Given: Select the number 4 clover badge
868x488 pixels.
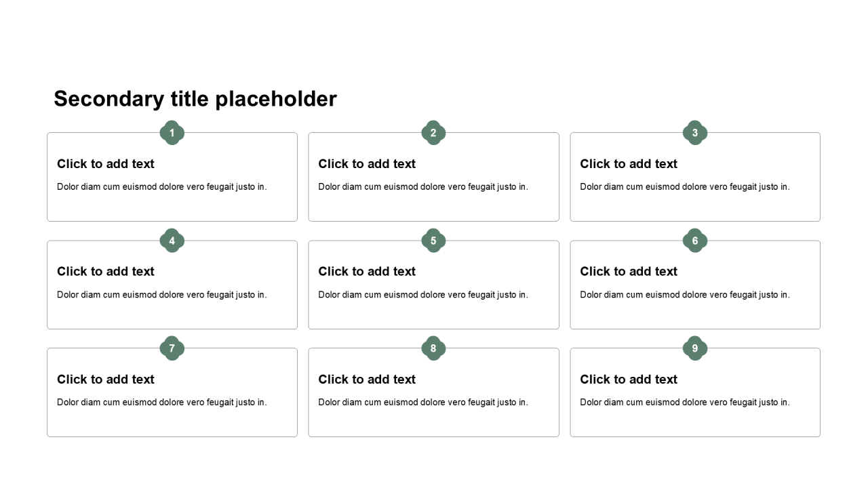Looking at the screenshot, I should click(172, 241).
